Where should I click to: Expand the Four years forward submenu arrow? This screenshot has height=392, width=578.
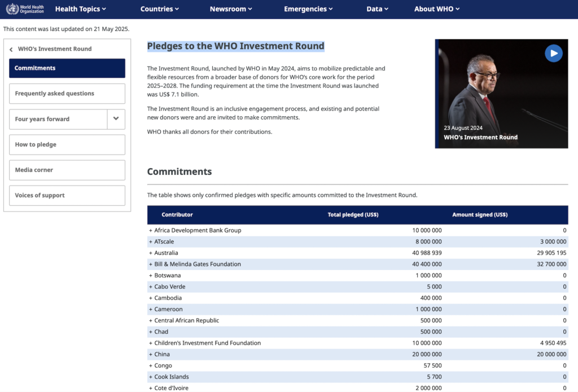(x=116, y=119)
